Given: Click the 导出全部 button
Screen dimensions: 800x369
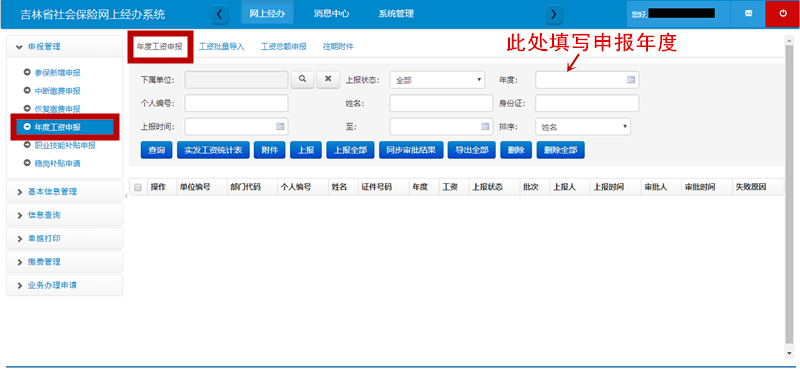Looking at the screenshot, I should [472, 150].
